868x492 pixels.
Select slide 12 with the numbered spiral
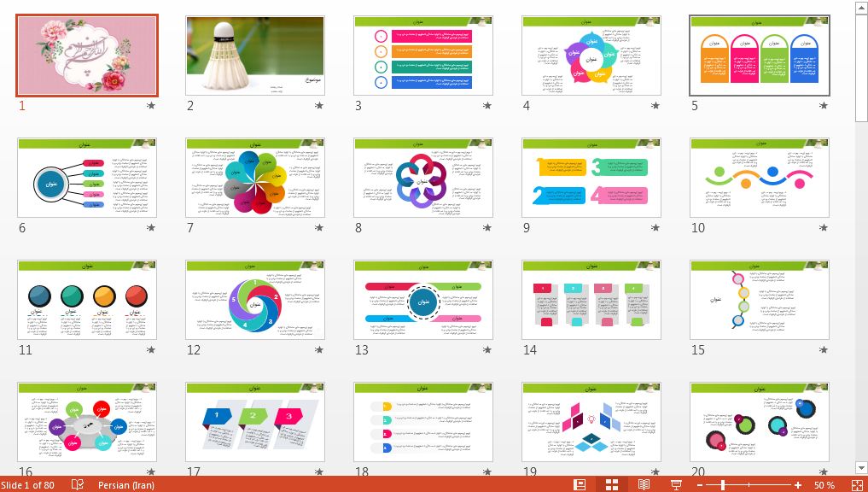[x=255, y=300]
